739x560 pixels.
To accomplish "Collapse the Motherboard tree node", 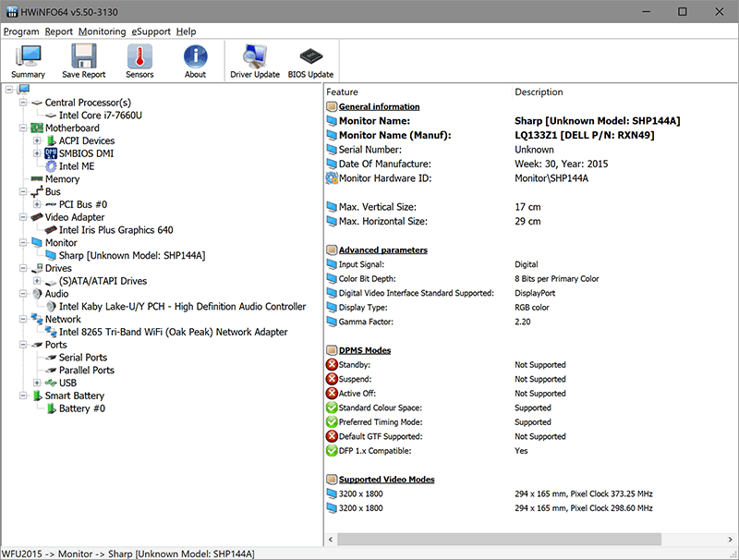I will pyautogui.click(x=22, y=128).
